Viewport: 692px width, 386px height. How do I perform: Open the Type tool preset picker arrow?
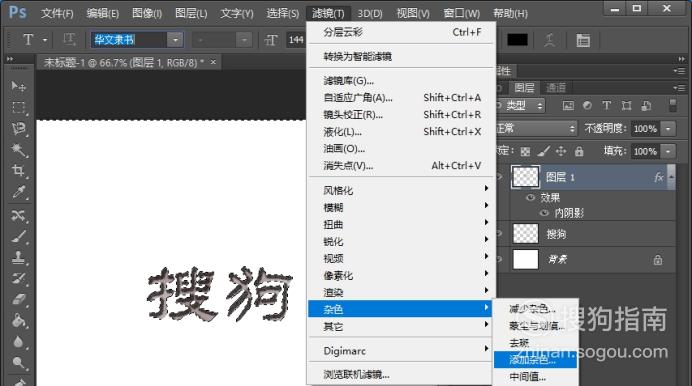(x=45, y=40)
